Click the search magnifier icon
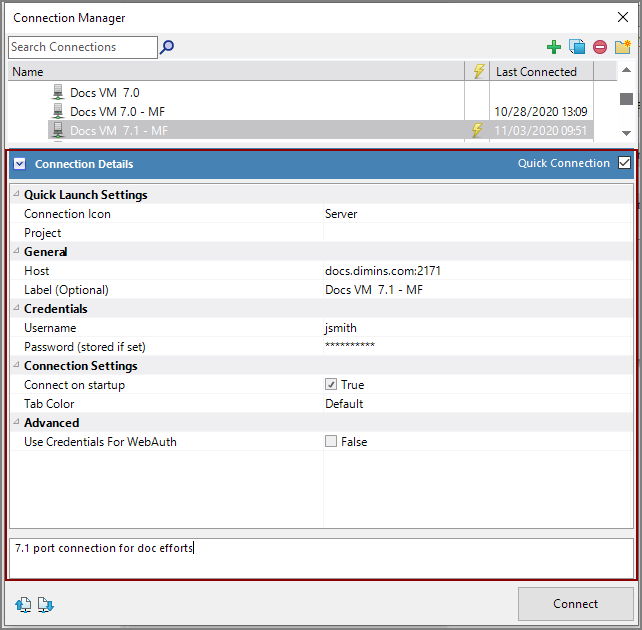Screen dimensions: 642x630 167,47
